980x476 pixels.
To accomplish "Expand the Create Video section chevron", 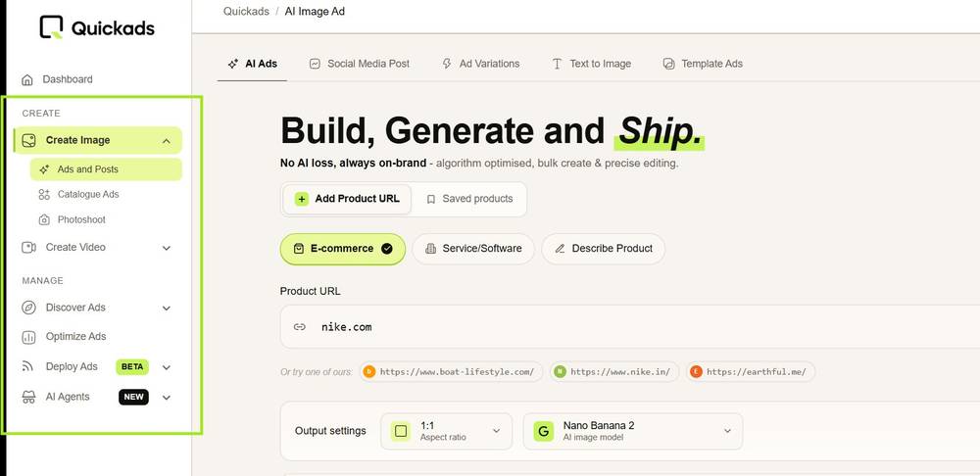I will coord(167,248).
